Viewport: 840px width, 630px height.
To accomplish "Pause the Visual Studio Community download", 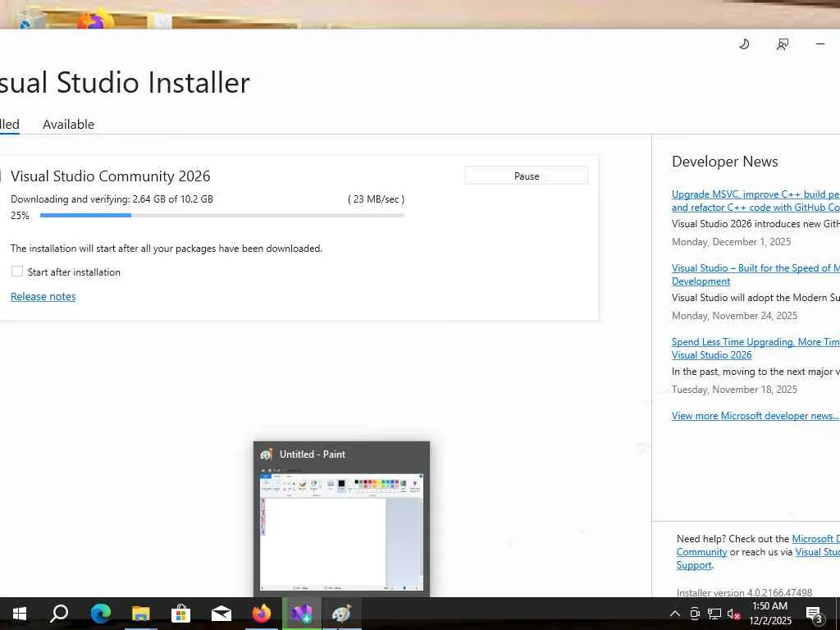I will click(x=526, y=176).
